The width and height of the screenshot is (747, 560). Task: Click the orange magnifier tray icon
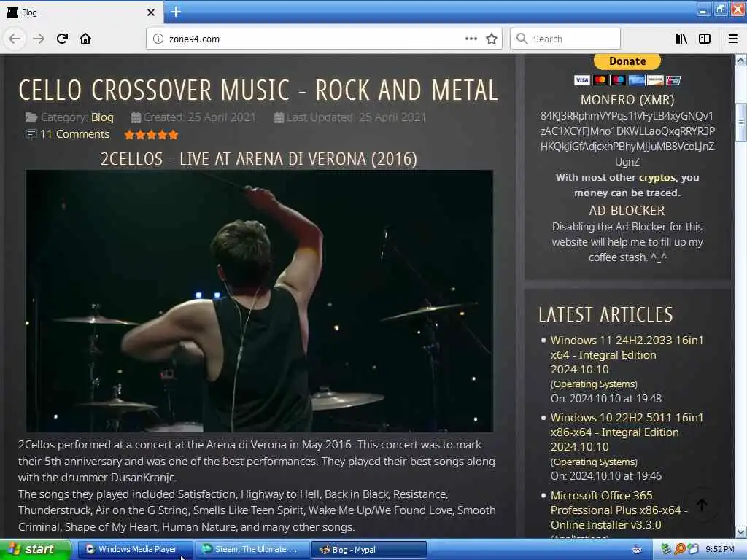coord(680,550)
